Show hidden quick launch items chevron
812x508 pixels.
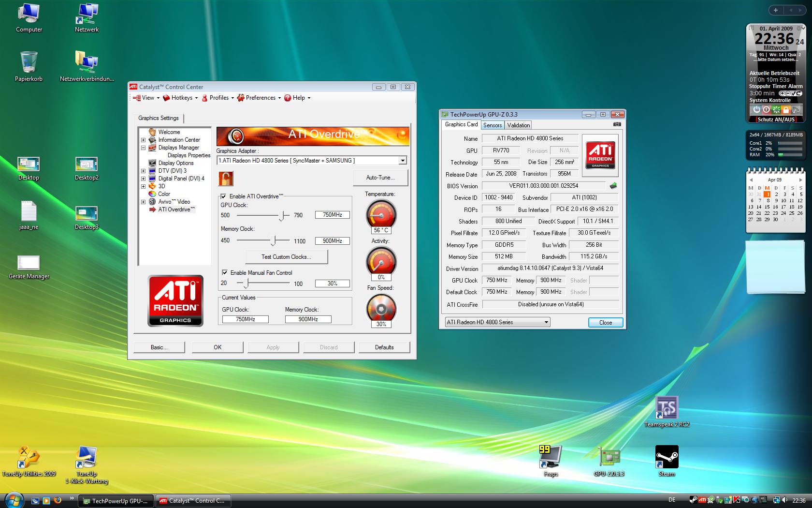coord(72,498)
